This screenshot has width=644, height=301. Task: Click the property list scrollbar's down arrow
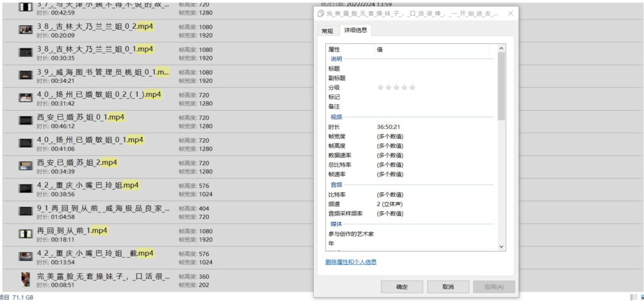pos(501,246)
